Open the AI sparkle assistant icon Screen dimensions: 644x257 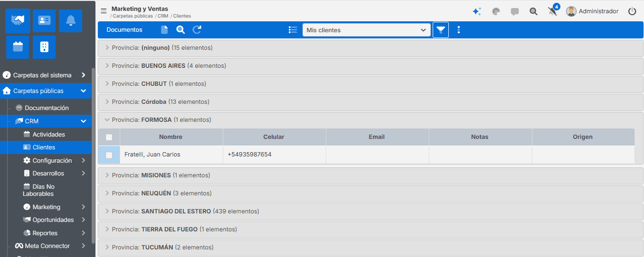tap(477, 11)
